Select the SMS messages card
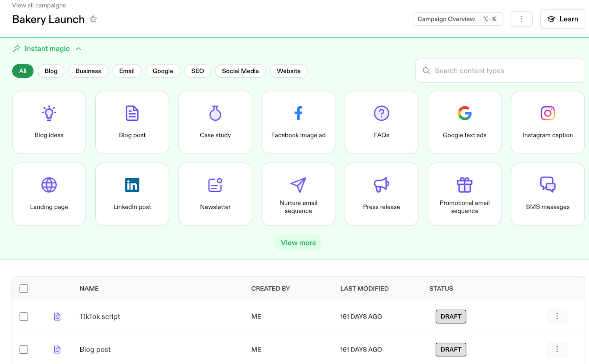Screen dimensions: 589x364 (x=547, y=194)
